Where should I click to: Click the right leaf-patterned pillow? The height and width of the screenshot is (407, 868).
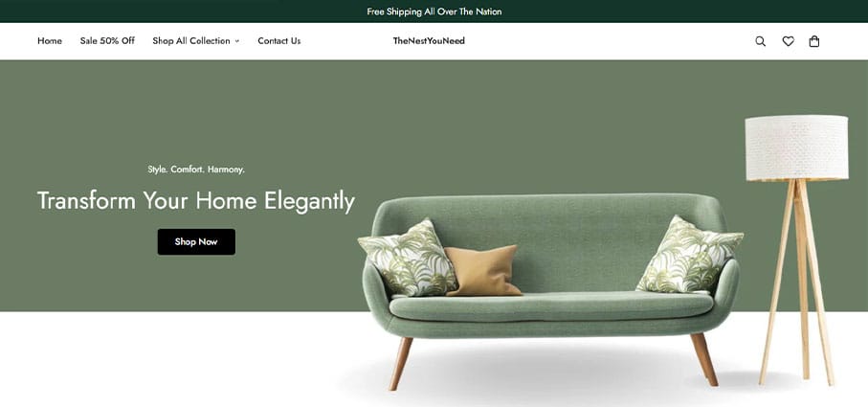point(689,256)
